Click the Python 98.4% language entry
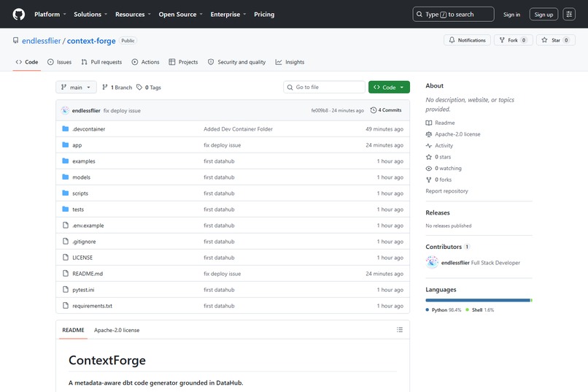The image size is (588, 392). pos(444,310)
